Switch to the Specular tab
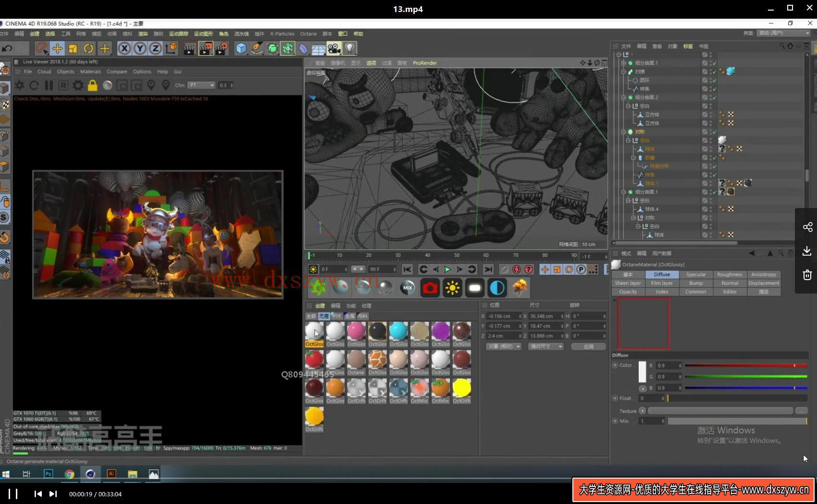Image resolution: width=817 pixels, height=504 pixels. 695,274
